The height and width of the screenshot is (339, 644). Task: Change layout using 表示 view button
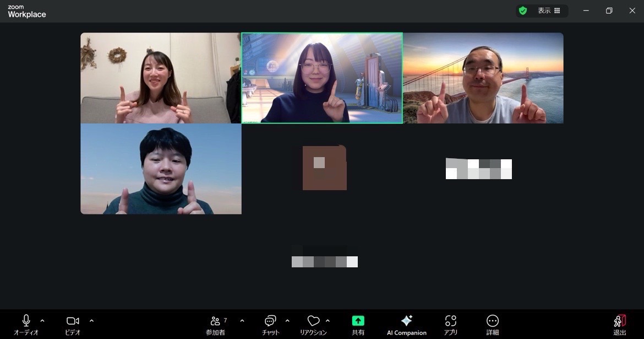tap(549, 10)
